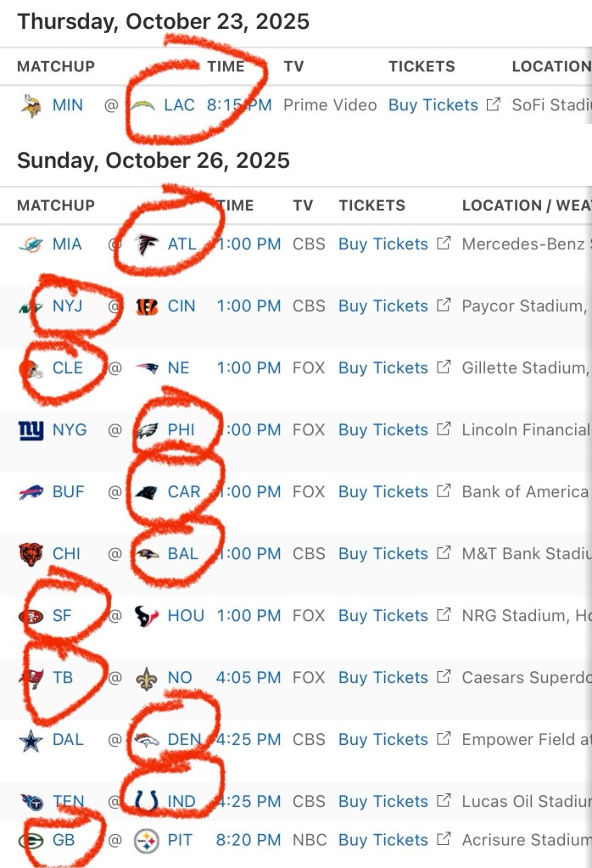Click the New England Patriots logo
The height and width of the screenshot is (868, 592).
tap(147, 368)
